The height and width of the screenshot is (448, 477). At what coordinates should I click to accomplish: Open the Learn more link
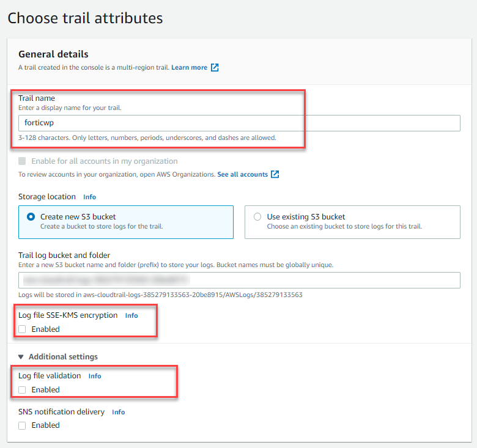coord(189,67)
